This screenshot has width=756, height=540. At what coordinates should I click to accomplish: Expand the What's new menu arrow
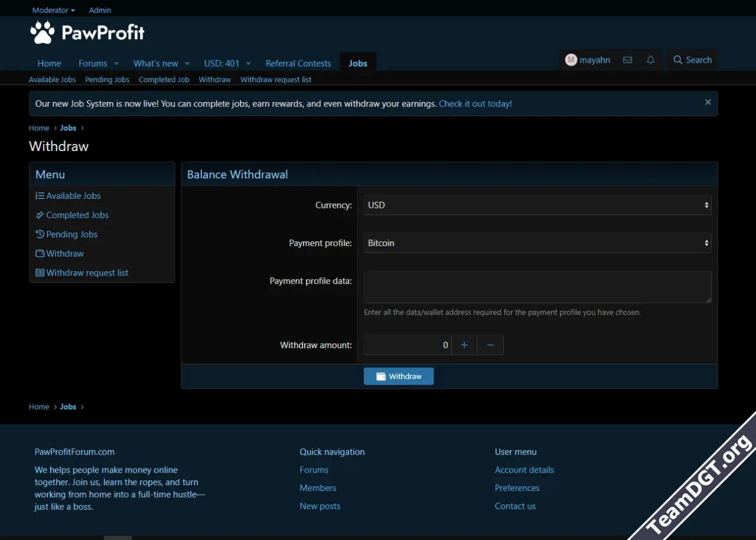(187, 64)
